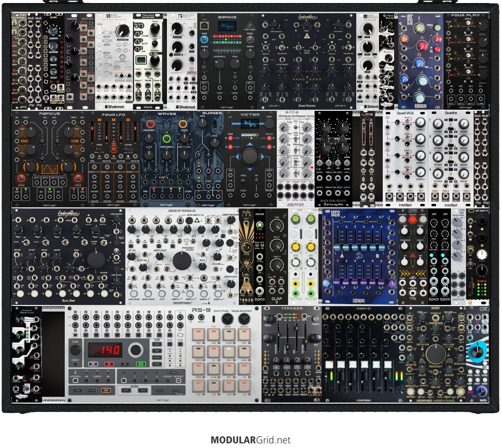502x448 pixels.
Task: Click the TTA logo on the Z5000 module
Action: click(413, 299)
